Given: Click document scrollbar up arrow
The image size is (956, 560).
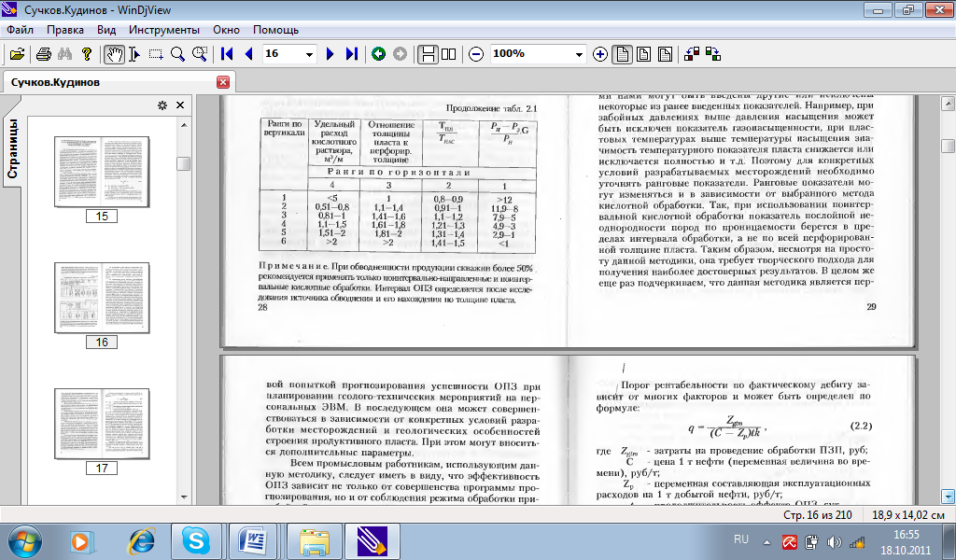Looking at the screenshot, I should click(x=948, y=103).
